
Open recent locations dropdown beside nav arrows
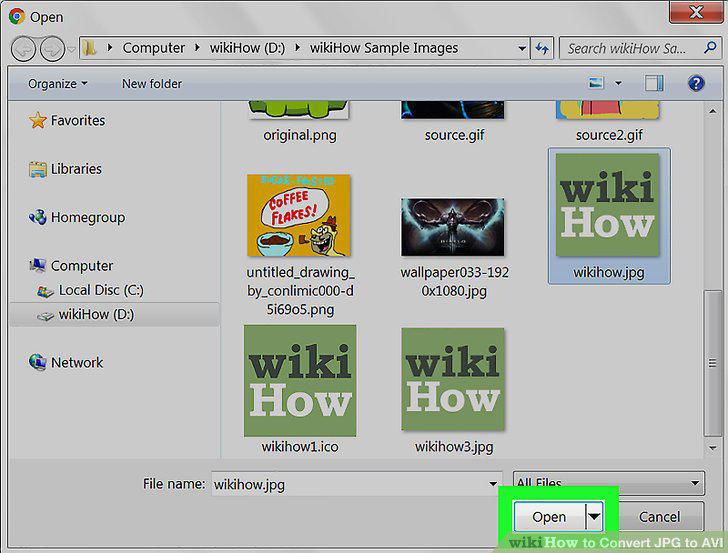pyautogui.click(x=72, y=49)
